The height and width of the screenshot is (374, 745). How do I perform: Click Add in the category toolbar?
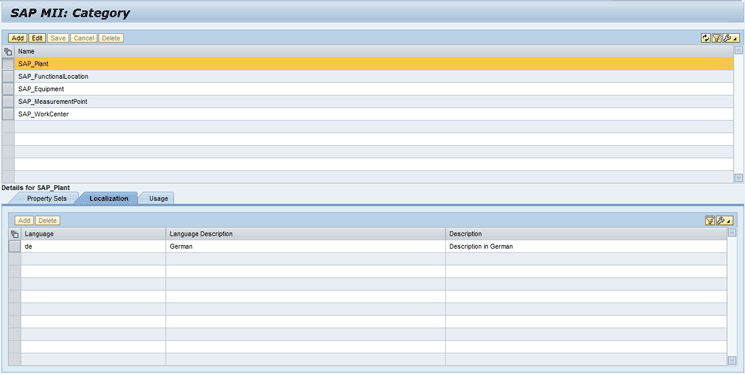coord(18,38)
